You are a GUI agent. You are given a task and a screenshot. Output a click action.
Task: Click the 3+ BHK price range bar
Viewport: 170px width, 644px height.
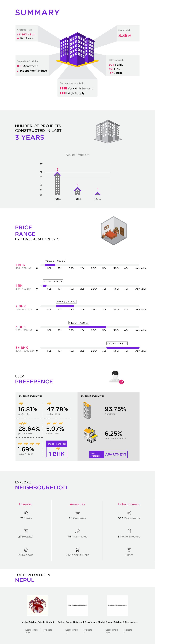click(123, 348)
